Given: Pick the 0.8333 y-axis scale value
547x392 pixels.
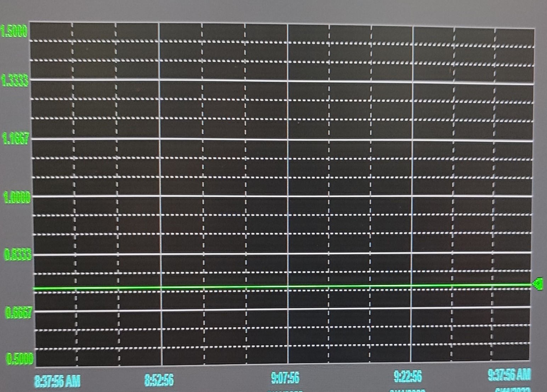Looking at the screenshot, I should pyautogui.click(x=18, y=254).
